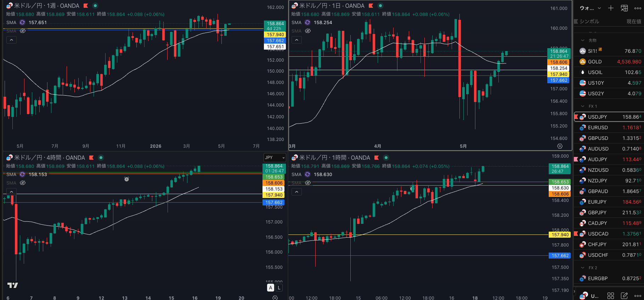The width and height of the screenshot is (644, 300).
Task: Open the watchlist more-options ellipsis at top
Action: coord(638,8)
